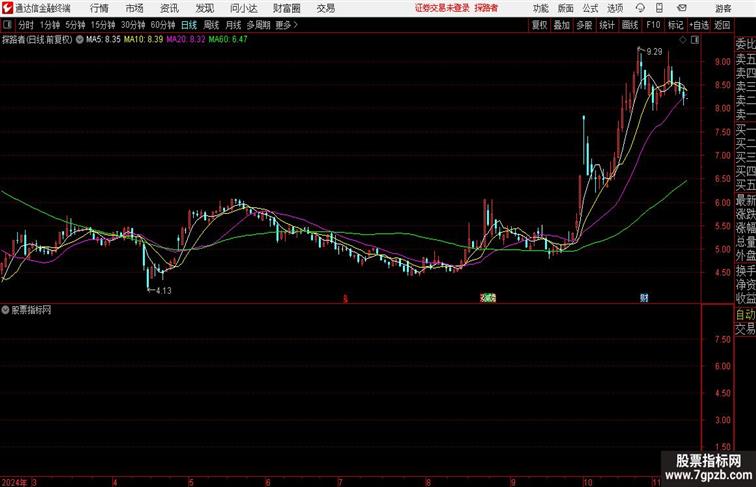The height and width of the screenshot is (487, 756).
Task: Open the 版面 menu
Action: tap(566, 8)
